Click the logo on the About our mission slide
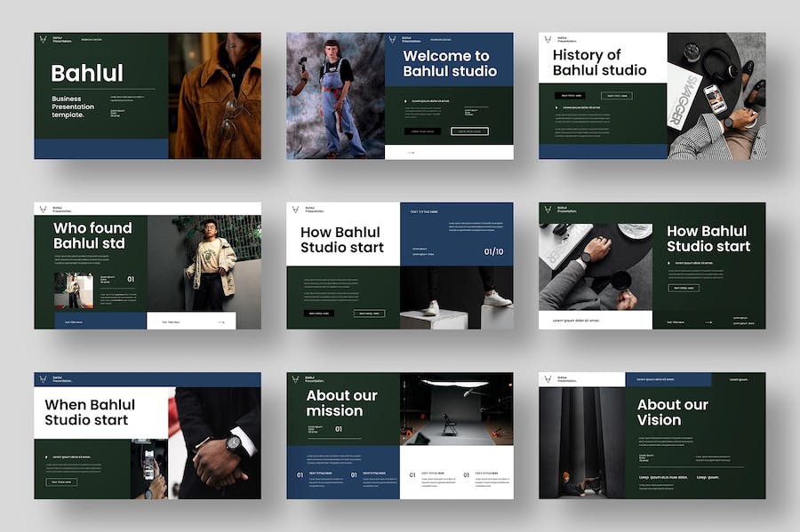800x532 pixels. 294,379
